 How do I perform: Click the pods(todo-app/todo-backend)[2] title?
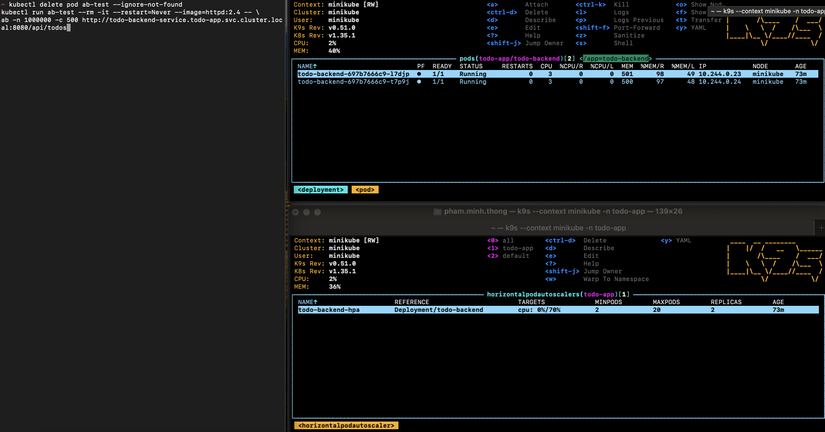(x=517, y=58)
